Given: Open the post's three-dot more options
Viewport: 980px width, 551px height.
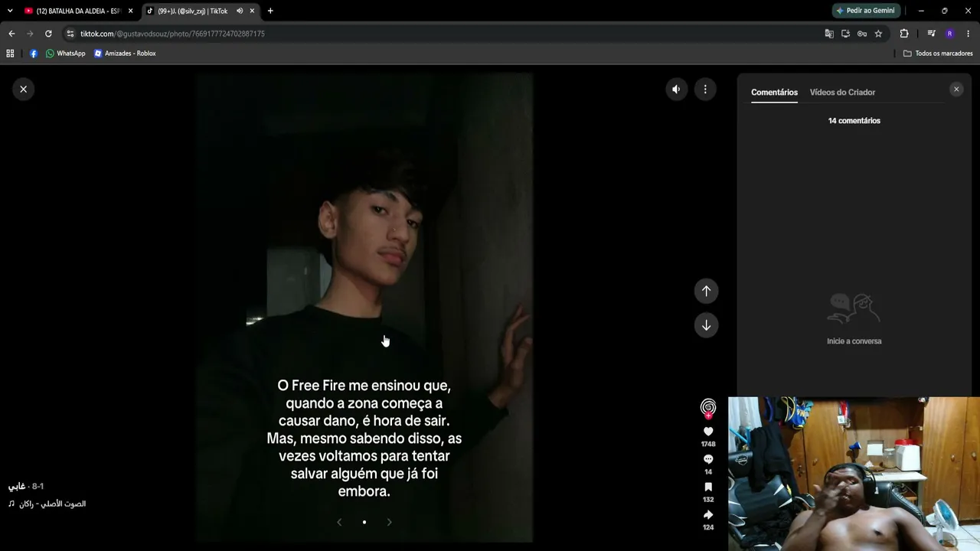Looking at the screenshot, I should tap(705, 90).
